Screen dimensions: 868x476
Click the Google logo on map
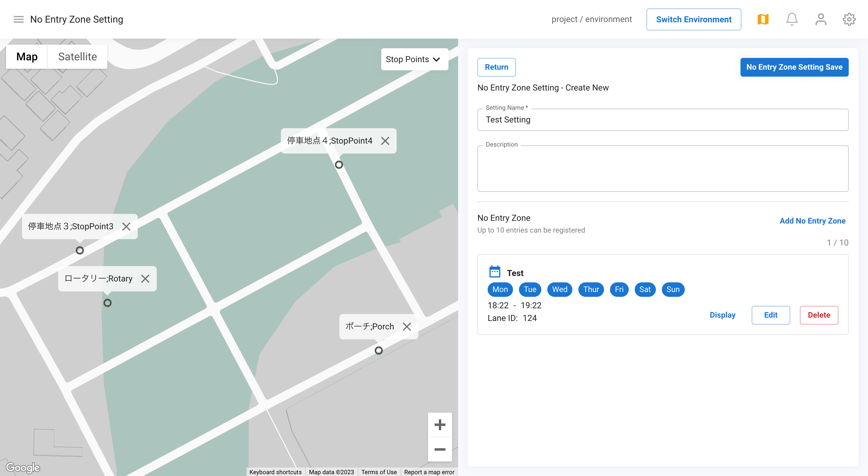[x=23, y=468]
